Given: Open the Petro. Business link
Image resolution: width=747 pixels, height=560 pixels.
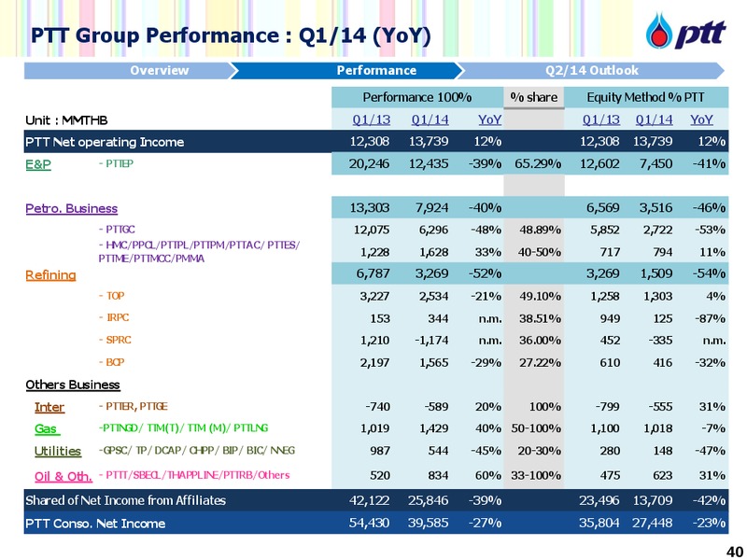Looking at the screenshot, I should (x=72, y=208).
